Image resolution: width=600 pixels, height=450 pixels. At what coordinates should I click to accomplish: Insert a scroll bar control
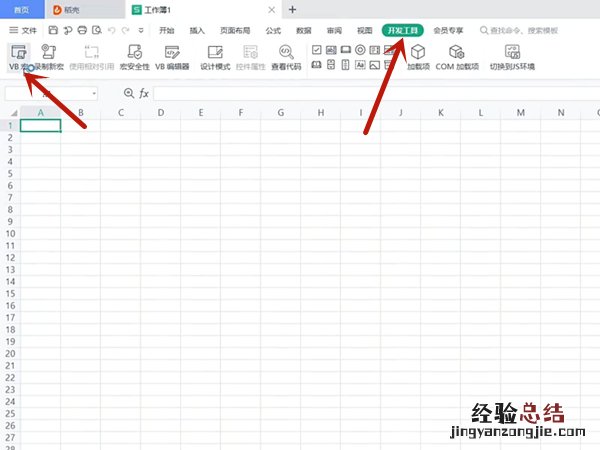coord(346,65)
